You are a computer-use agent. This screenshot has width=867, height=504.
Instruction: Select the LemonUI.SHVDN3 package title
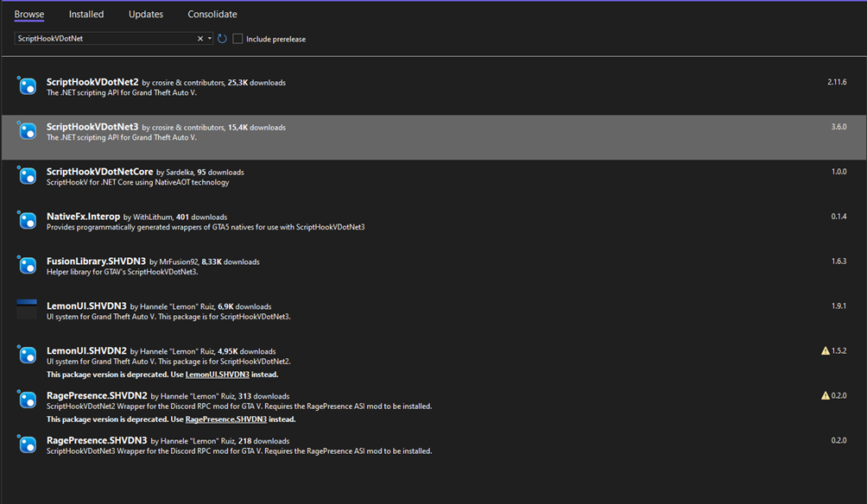coord(87,306)
